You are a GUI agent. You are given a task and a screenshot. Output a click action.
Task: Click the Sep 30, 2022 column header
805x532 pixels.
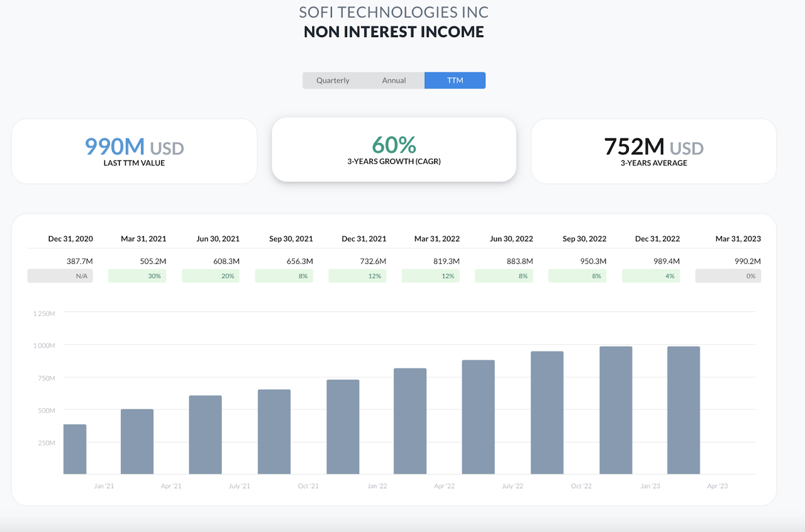coord(584,239)
